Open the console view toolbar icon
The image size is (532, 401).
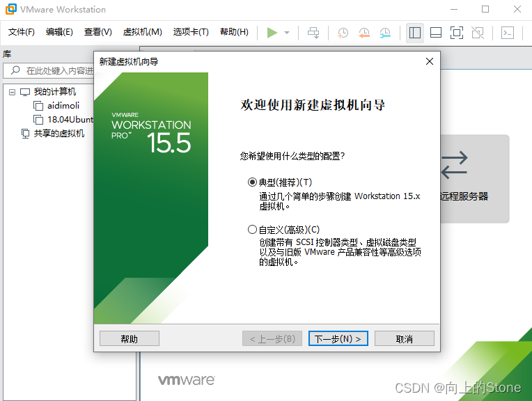coord(508,33)
